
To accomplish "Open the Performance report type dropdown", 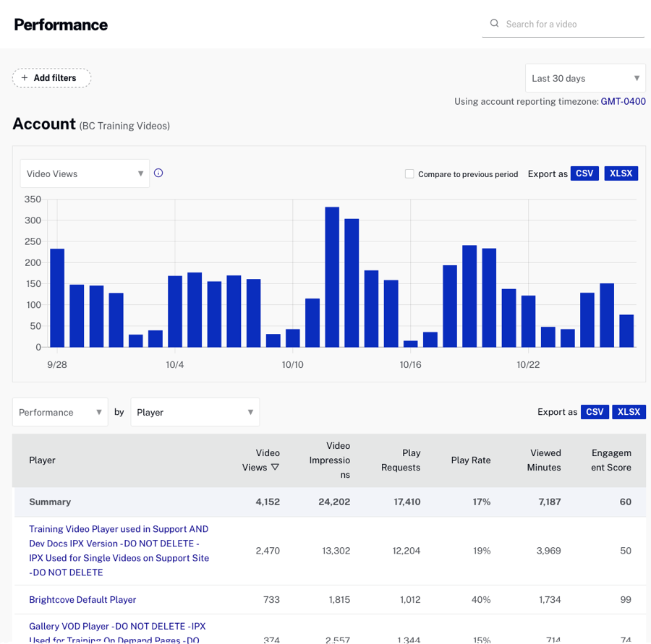I will click(x=60, y=411).
